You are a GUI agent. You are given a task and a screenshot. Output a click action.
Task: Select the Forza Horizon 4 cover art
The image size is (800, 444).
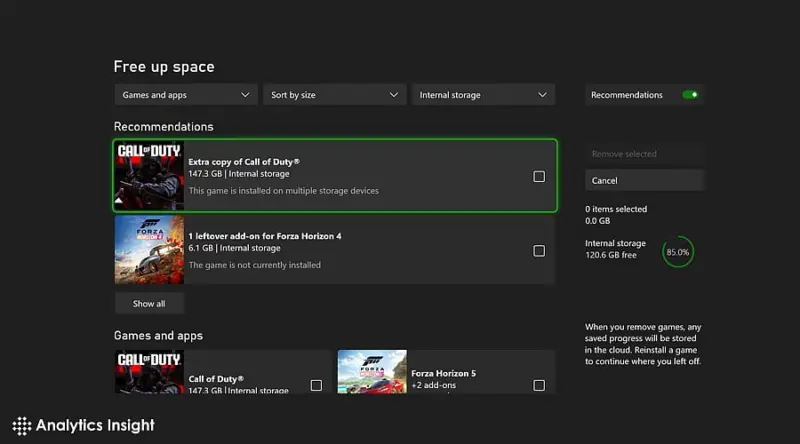149,250
